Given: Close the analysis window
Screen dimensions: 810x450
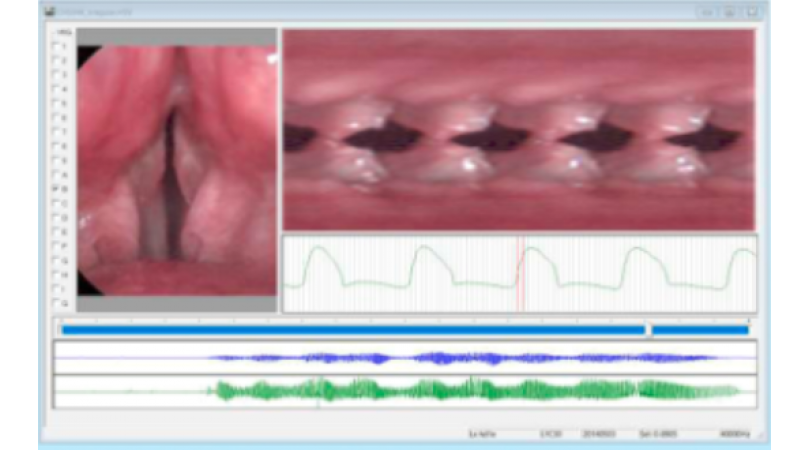Looking at the screenshot, I should pos(750,12).
